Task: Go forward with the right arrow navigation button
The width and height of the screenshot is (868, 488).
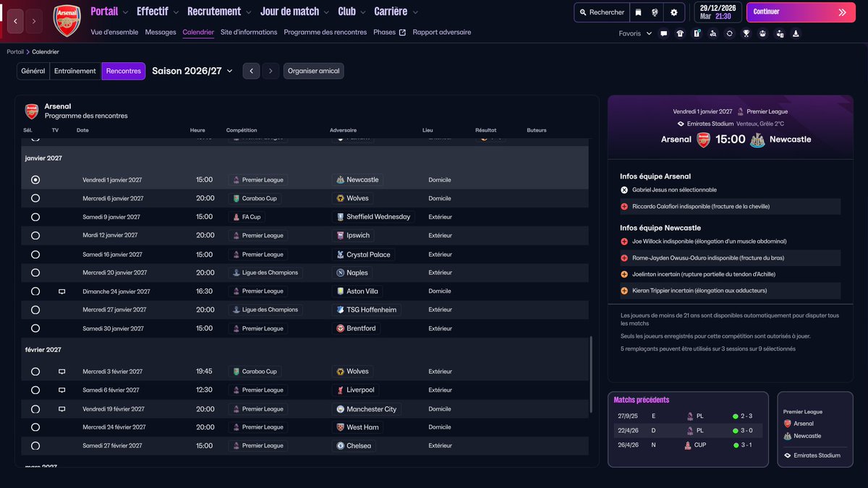Action: point(34,21)
